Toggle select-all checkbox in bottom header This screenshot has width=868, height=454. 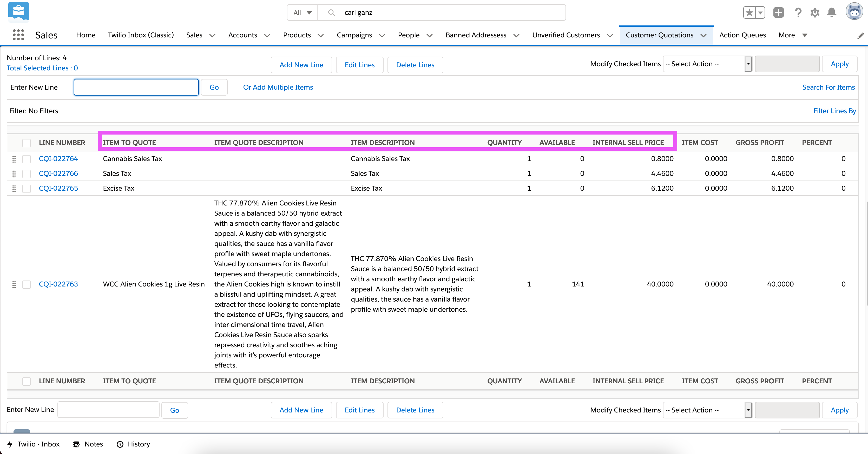(x=26, y=381)
